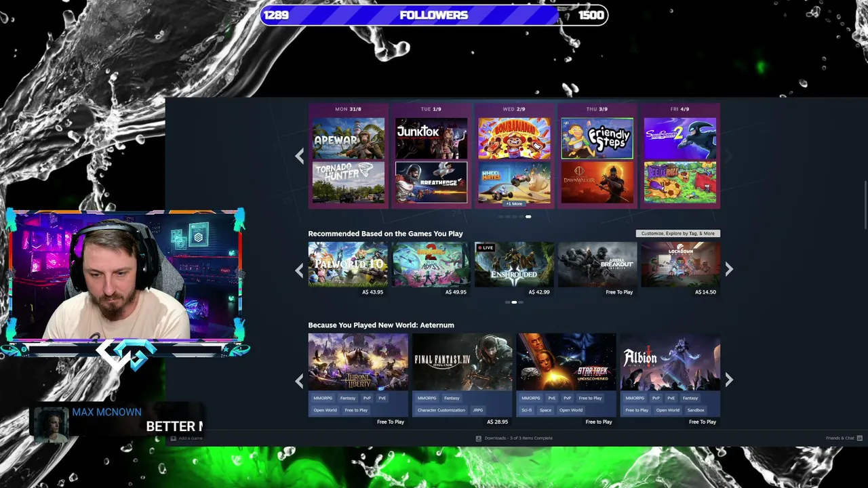
Task: Select the Open World tag on Throne and Liberty
Action: pos(325,410)
